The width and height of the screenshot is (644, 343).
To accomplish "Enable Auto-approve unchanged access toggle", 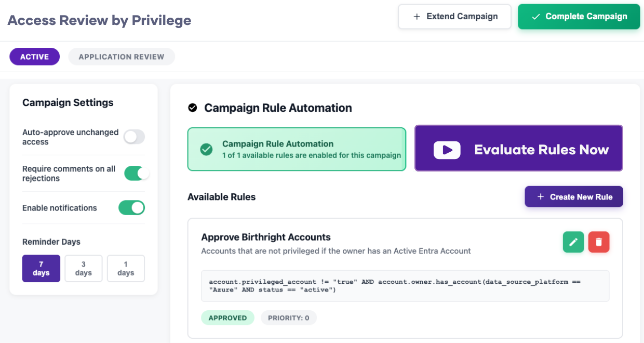I will click(134, 137).
